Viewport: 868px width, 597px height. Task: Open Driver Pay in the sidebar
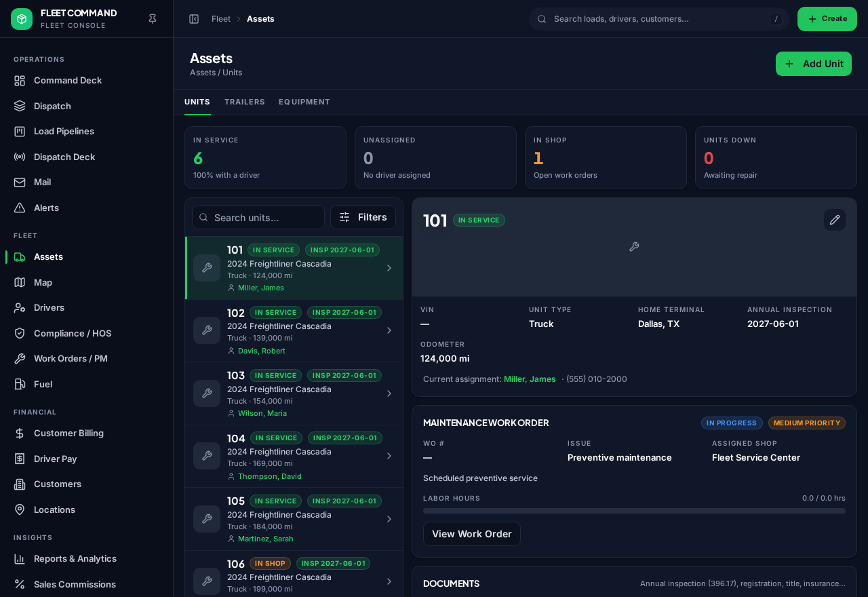(87, 459)
